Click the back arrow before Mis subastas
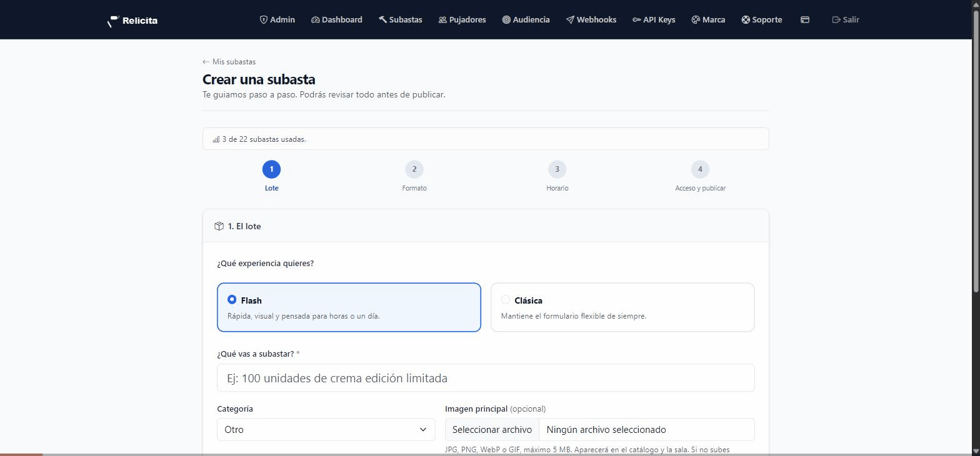 pyautogui.click(x=206, y=62)
